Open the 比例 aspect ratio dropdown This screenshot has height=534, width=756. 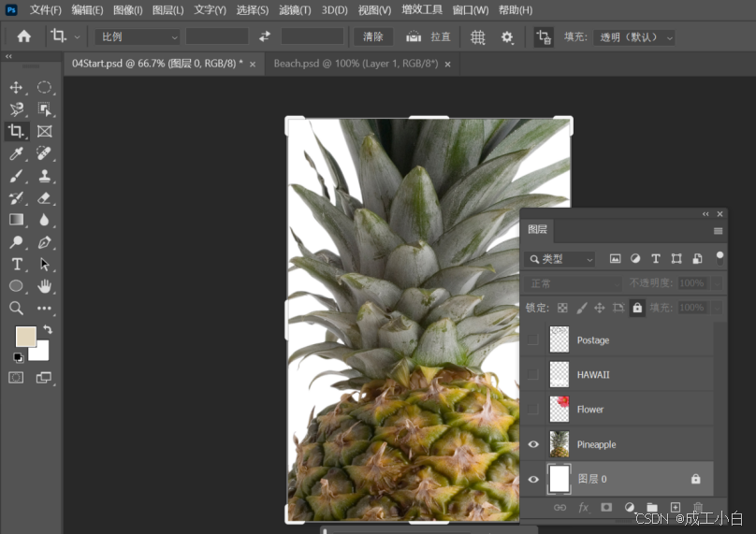(138, 36)
